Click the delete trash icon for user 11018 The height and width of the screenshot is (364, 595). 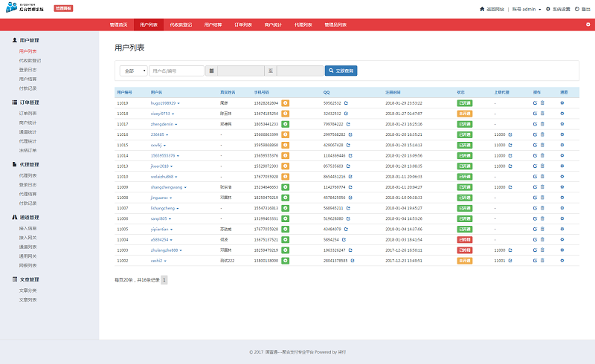pos(542,113)
